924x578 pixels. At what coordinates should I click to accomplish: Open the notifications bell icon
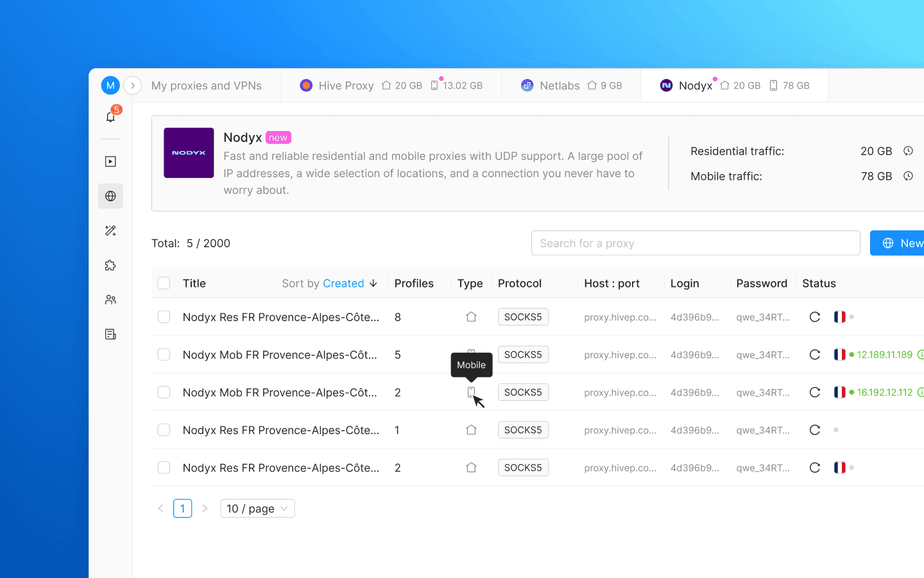(x=110, y=117)
